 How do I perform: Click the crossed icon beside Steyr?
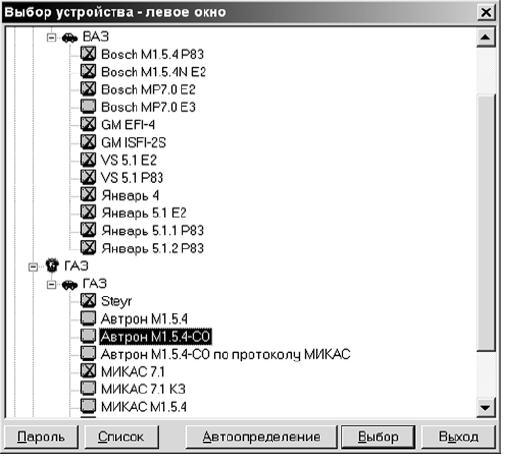pyautogui.click(x=88, y=301)
